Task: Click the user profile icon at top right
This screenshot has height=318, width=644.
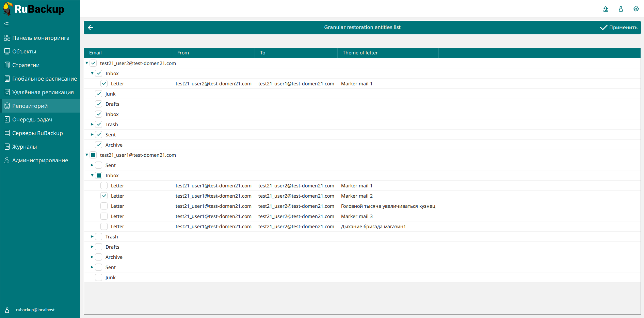Action: [x=621, y=9]
